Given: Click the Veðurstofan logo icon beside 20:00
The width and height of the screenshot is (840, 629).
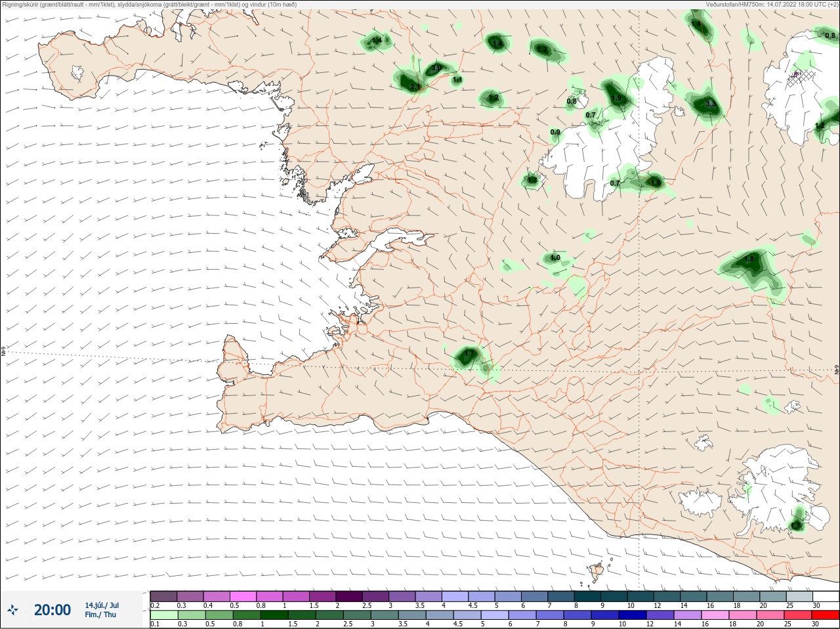Looking at the screenshot, I should (x=12, y=610).
